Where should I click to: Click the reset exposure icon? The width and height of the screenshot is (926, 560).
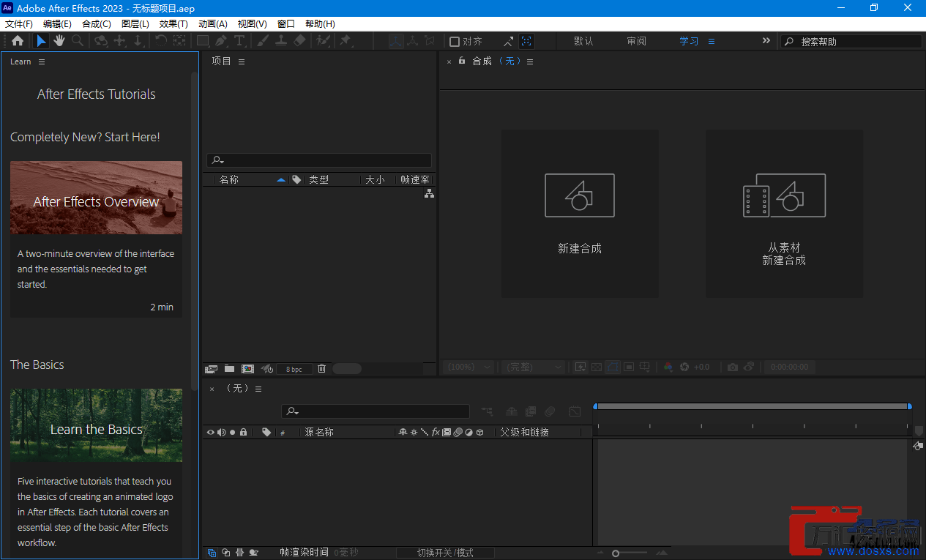pyautogui.click(x=684, y=367)
